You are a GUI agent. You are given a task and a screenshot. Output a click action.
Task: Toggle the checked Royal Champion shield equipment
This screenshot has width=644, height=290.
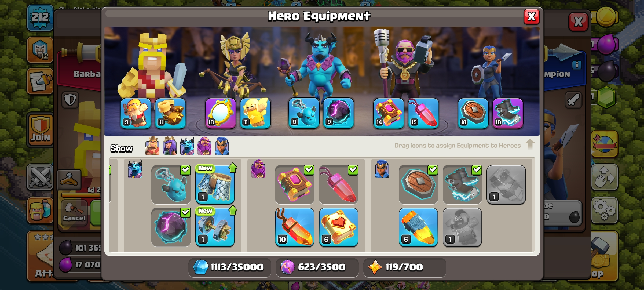coord(418,185)
